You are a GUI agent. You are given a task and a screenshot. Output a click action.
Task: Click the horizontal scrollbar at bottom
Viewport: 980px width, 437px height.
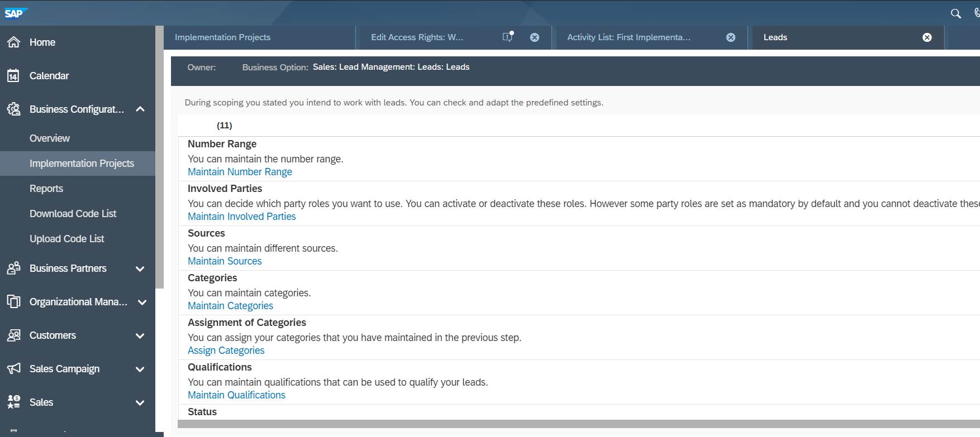[578, 424]
